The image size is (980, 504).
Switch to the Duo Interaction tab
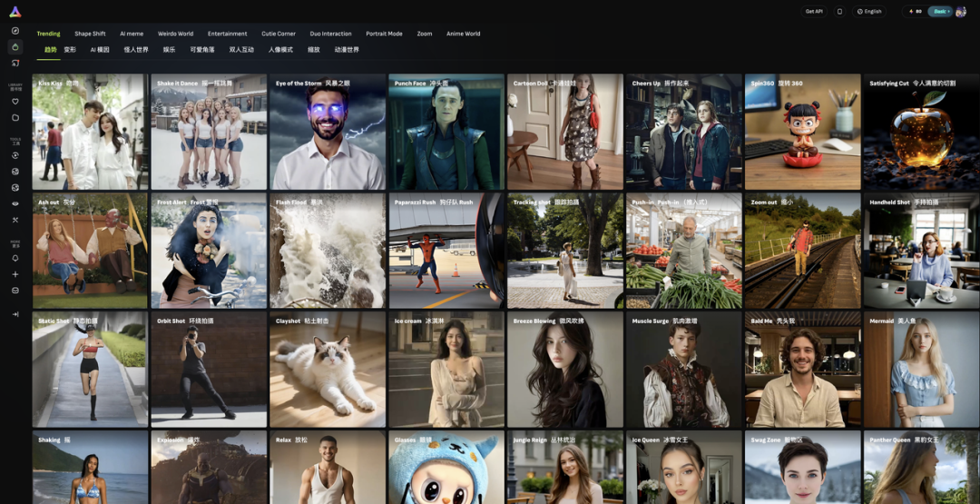(x=330, y=34)
